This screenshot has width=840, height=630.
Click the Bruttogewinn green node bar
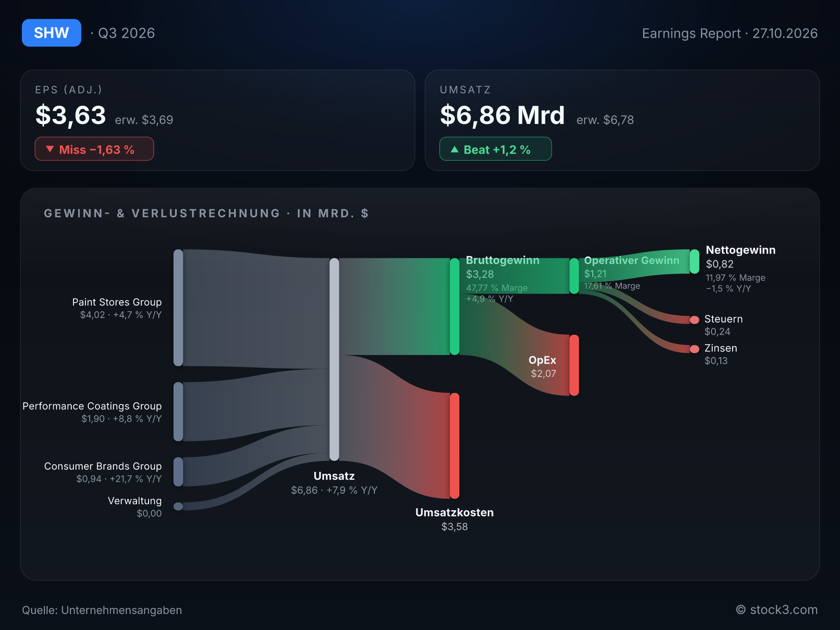454,306
